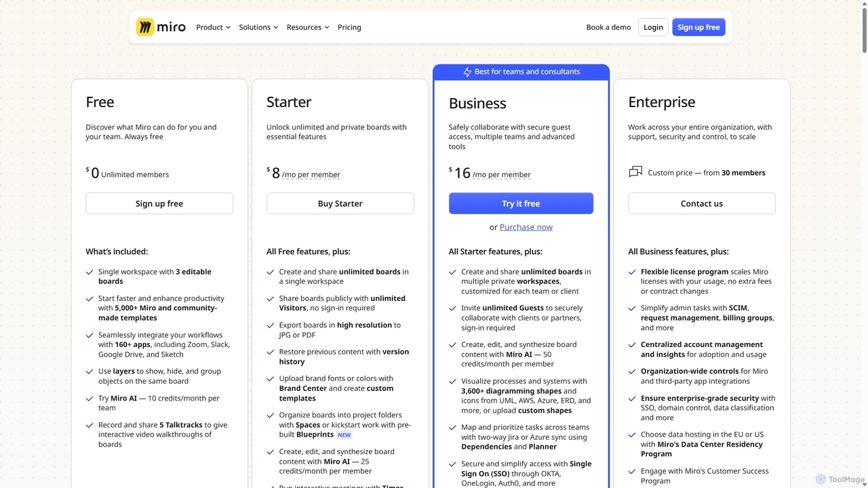
Task: Click the Best for teams and consultants banner
Action: tap(521, 72)
